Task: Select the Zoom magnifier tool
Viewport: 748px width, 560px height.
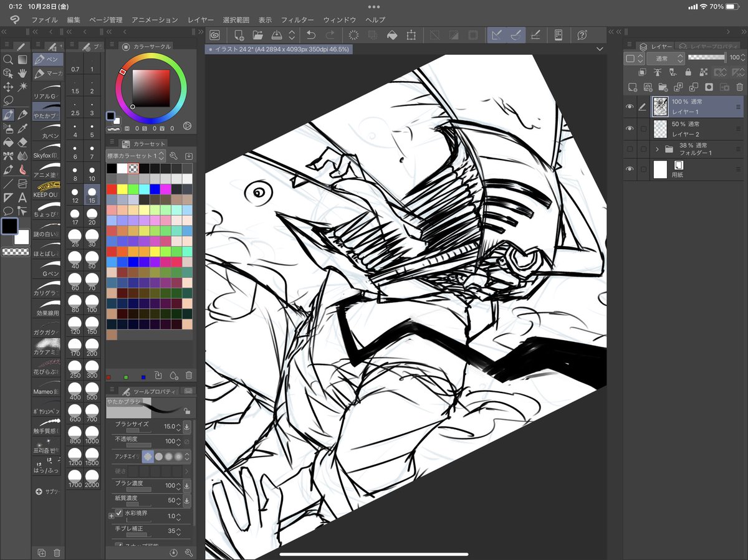Action: pyautogui.click(x=8, y=60)
